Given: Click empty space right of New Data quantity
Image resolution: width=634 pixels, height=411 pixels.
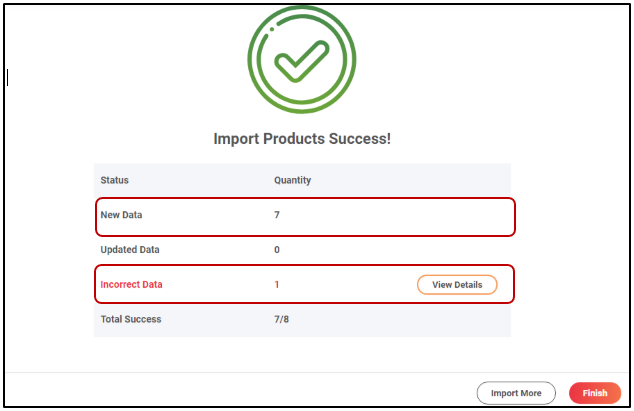Looking at the screenshot, I should click(400, 215).
